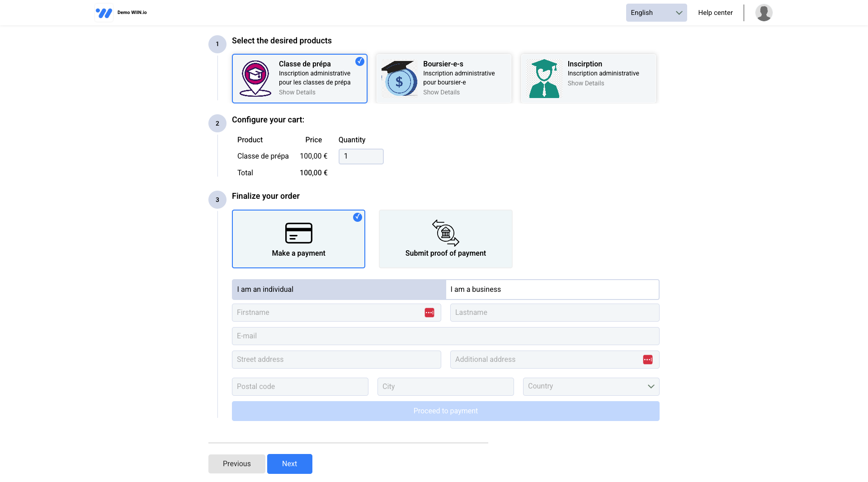Show Details for Boursier-e-s
This screenshot has width=868, height=482.
click(x=441, y=92)
